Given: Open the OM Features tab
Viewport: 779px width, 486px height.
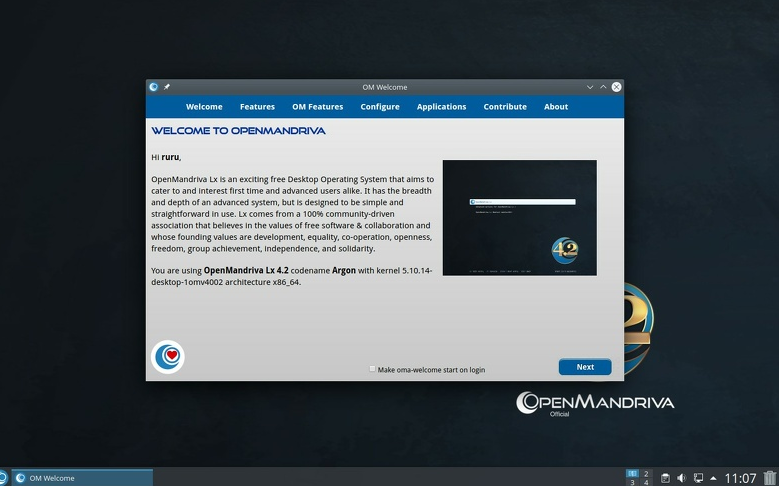Looking at the screenshot, I should tap(317, 106).
